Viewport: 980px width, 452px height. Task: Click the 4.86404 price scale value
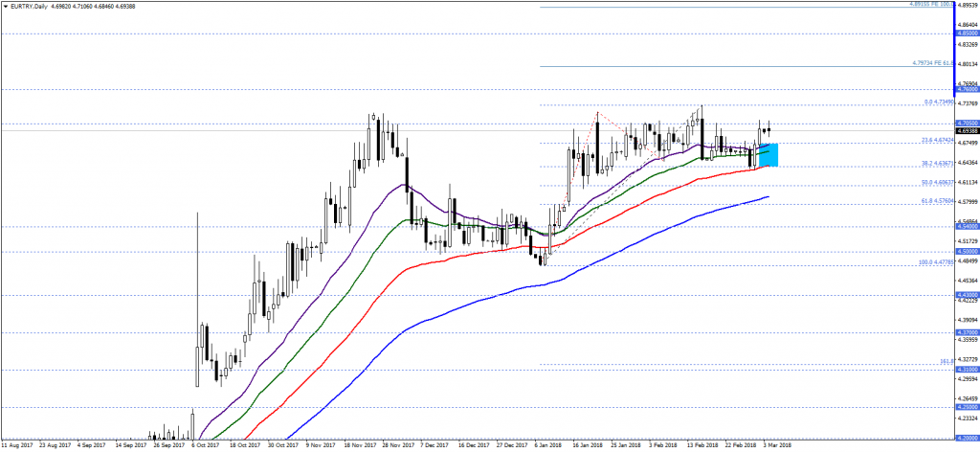point(968,24)
